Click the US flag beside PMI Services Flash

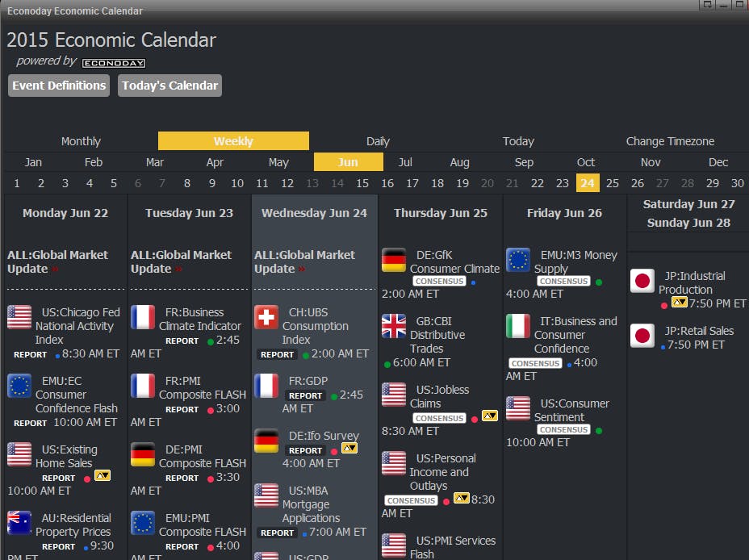(x=394, y=545)
